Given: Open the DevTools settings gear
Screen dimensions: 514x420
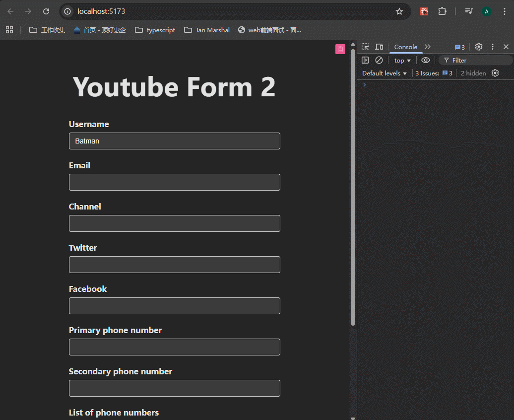Looking at the screenshot, I should coord(478,47).
